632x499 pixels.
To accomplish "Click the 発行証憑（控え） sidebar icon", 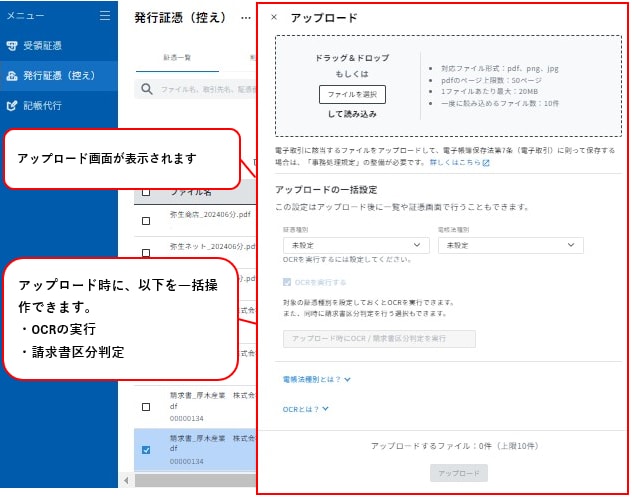I will pyautogui.click(x=12, y=75).
